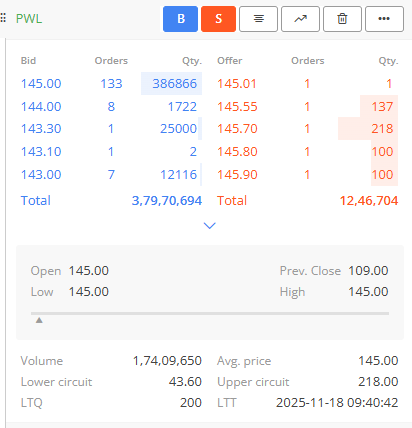
Task: Click Lower circuit value 43.60
Action: pyautogui.click(x=185, y=382)
